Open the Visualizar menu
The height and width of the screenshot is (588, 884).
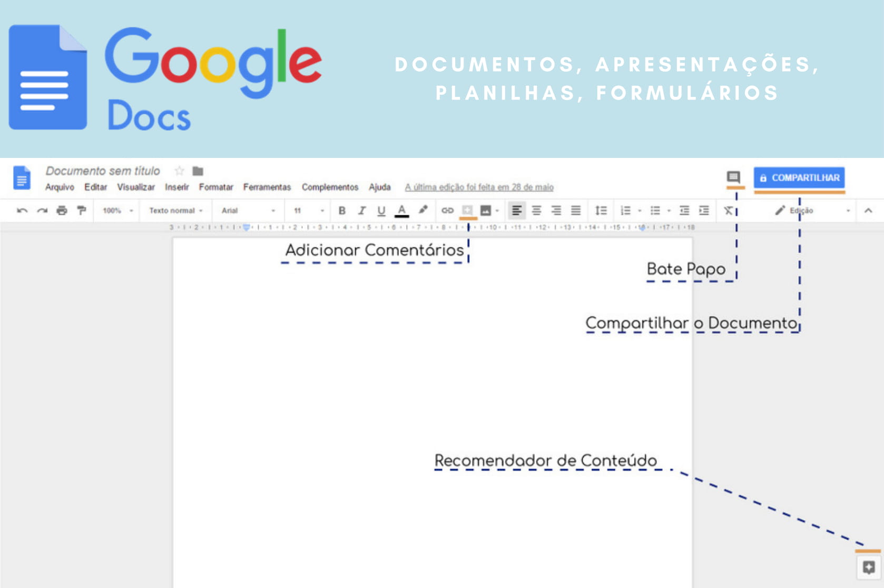coord(136,187)
